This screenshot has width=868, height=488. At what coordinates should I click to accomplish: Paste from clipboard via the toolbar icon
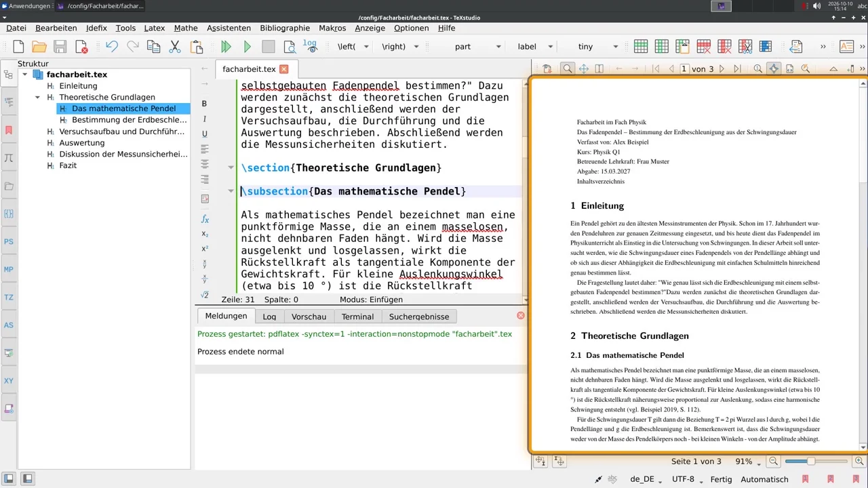(197, 47)
